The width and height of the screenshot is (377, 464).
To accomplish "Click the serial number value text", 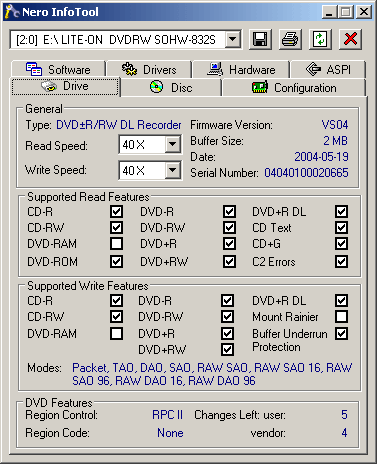I will point(306,173).
